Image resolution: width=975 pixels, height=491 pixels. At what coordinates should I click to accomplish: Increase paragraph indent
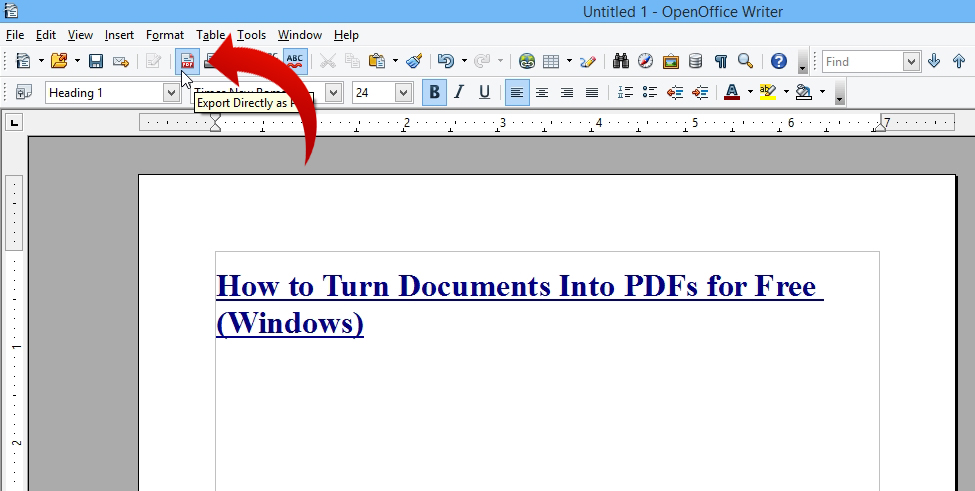(x=700, y=93)
